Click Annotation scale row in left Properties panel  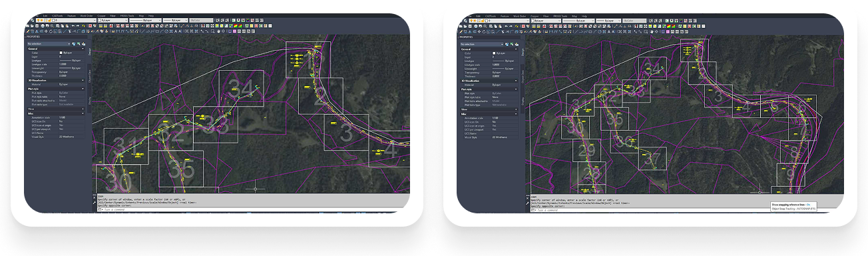point(56,117)
